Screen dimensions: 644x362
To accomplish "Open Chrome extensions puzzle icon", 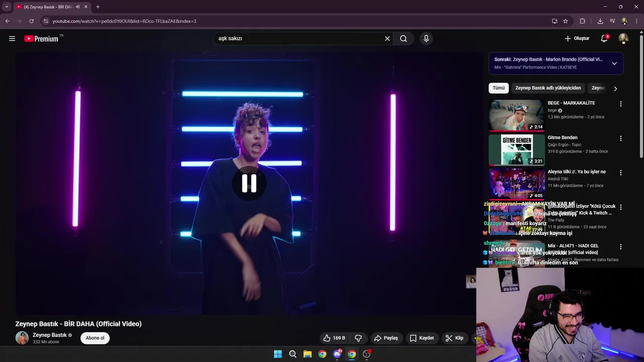I will [x=582, y=21].
